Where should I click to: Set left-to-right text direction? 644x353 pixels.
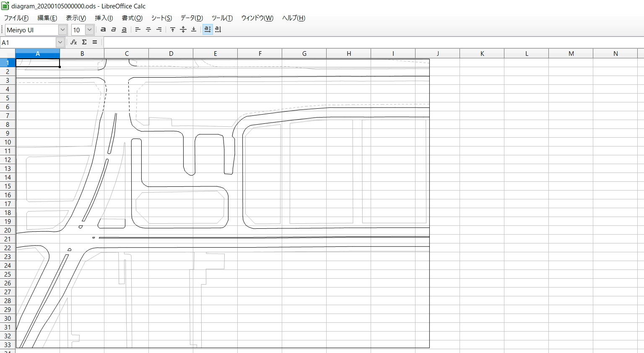pos(208,29)
